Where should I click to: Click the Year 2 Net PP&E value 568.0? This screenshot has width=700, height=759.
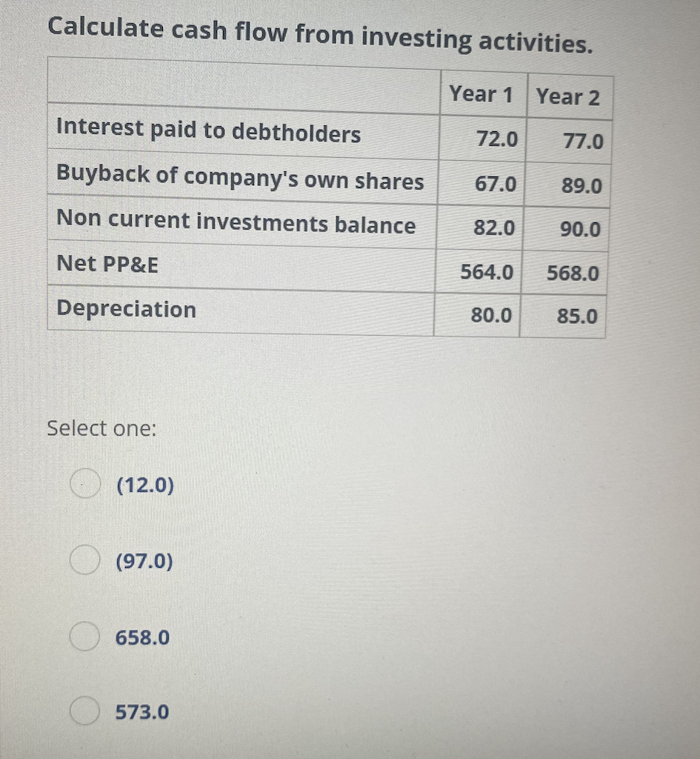pos(573,274)
